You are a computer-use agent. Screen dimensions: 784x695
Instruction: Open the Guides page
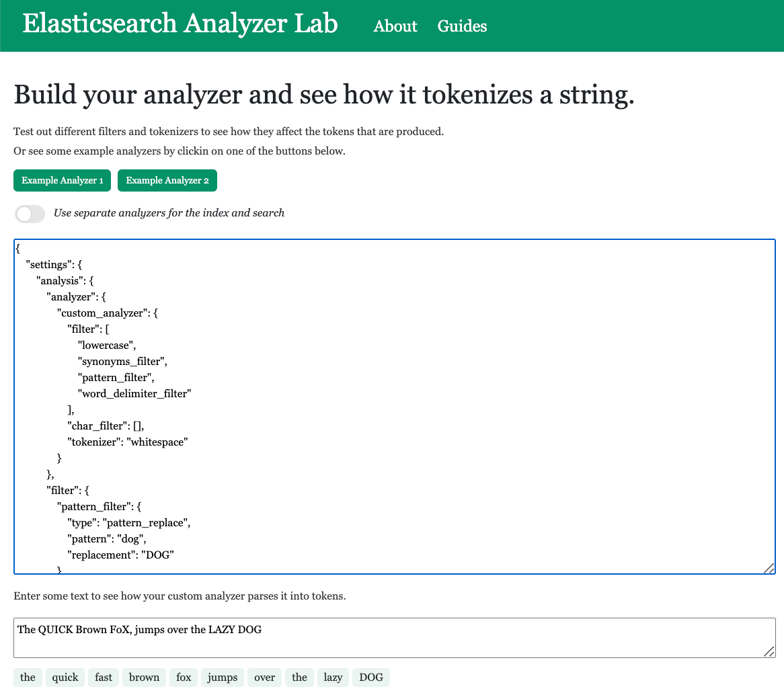coord(462,27)
